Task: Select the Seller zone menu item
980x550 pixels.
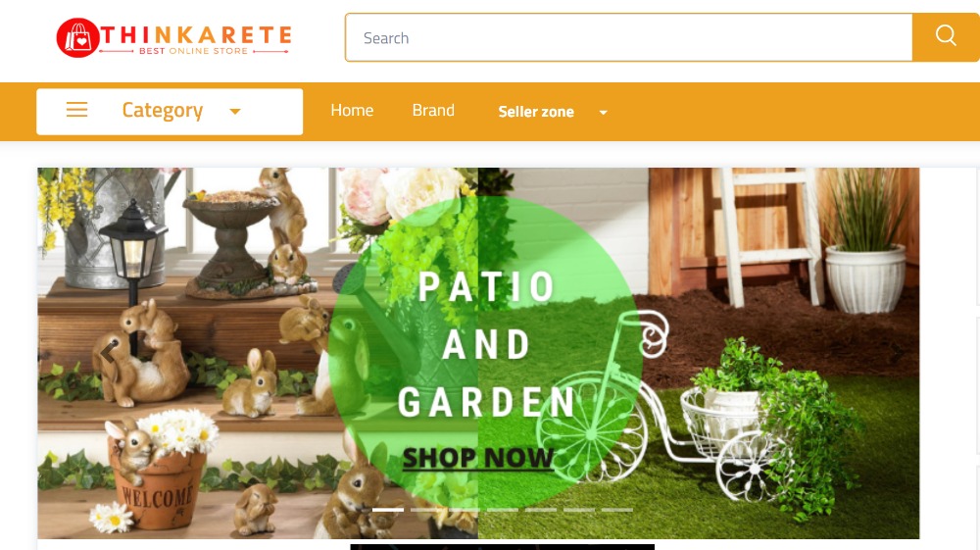Action: click(x=536, y=112)
